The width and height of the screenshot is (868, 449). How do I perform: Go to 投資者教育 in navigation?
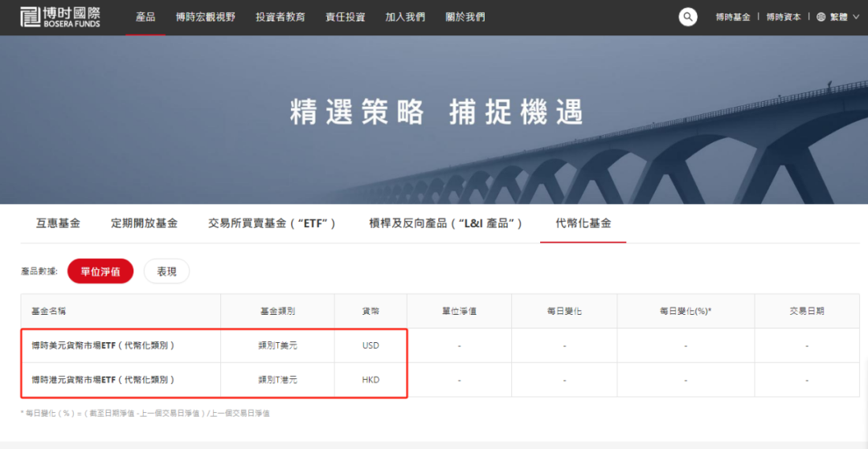pyautogui.click(x=280, y=17)
